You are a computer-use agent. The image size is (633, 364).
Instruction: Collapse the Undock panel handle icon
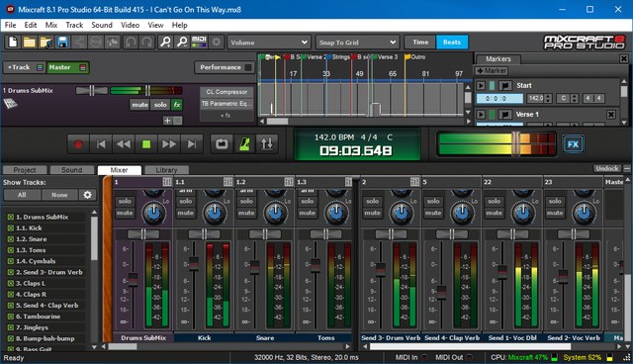point(627,169)
